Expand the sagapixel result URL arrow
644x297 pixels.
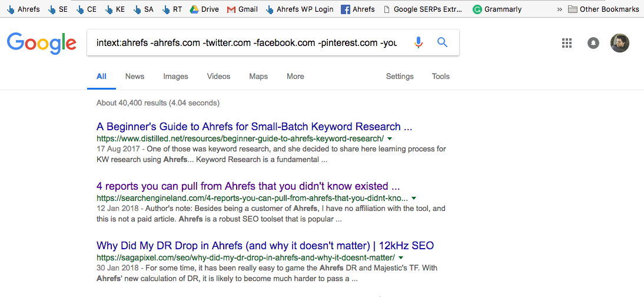[x=401, y=258]
